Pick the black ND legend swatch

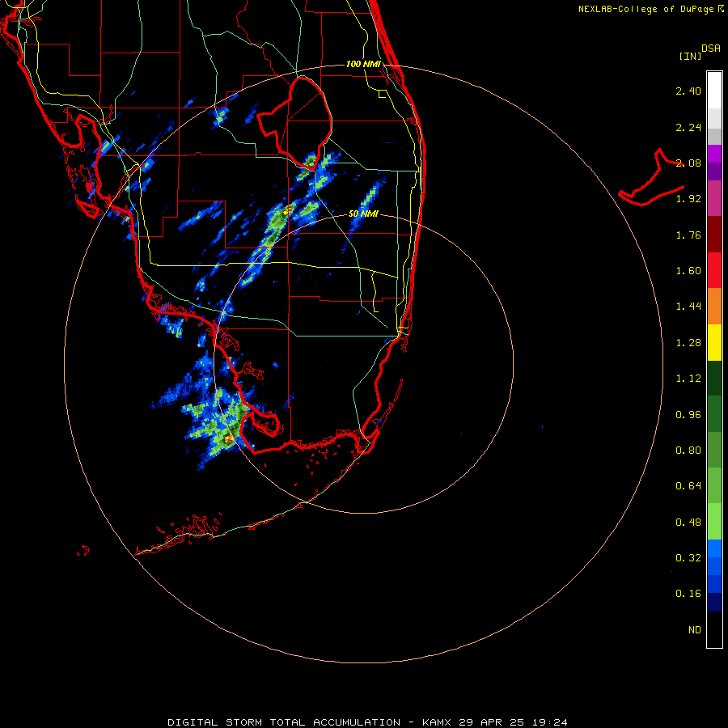pyautogui.click(x=714, y=629)
